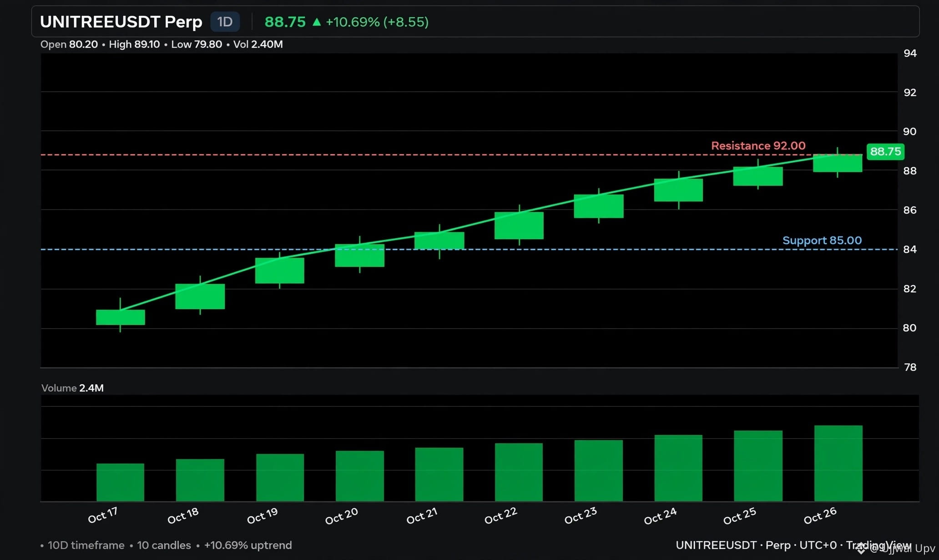The height and width of the screenshot is (560, 939).
Task: Click the Open 80.20 value
Action: pyautogui.click(x=69, y=44)
